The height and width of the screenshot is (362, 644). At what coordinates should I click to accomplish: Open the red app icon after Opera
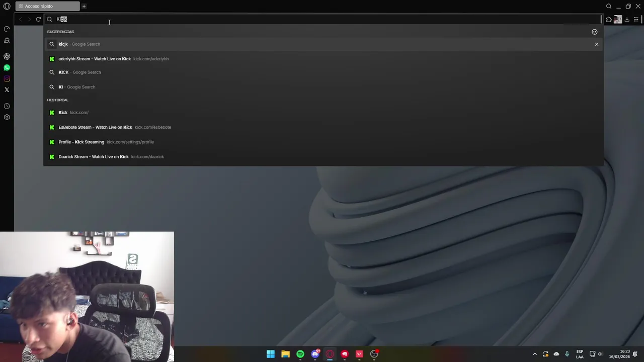(x=345, y=354)
